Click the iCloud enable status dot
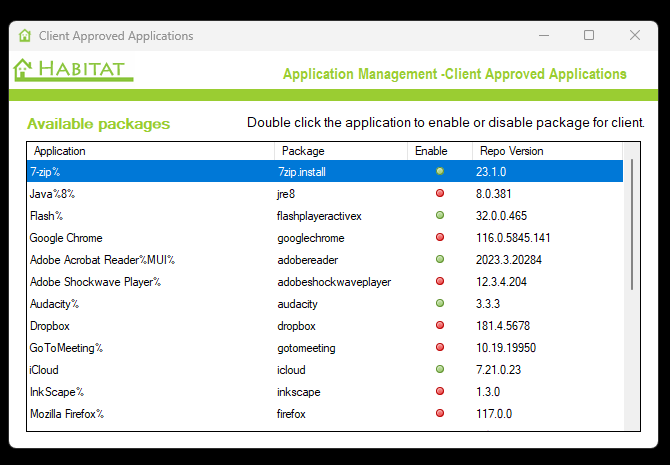 pos(439,369)
